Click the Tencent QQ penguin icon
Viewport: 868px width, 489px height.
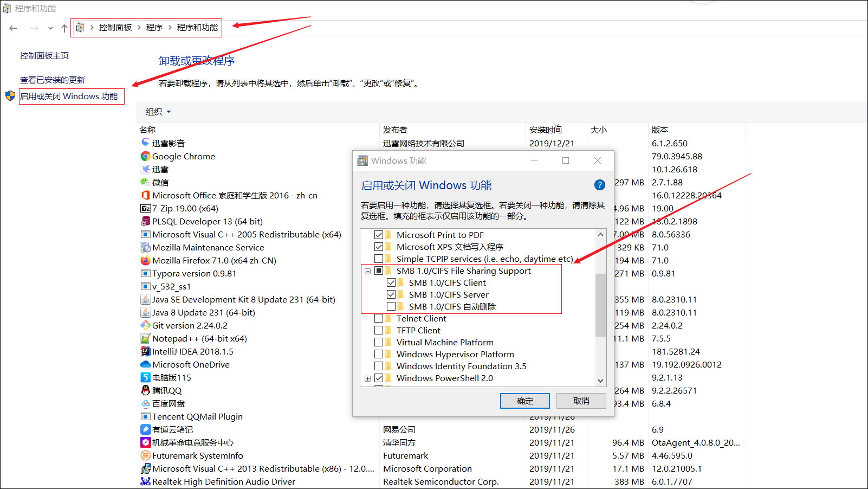coord(145,390)
